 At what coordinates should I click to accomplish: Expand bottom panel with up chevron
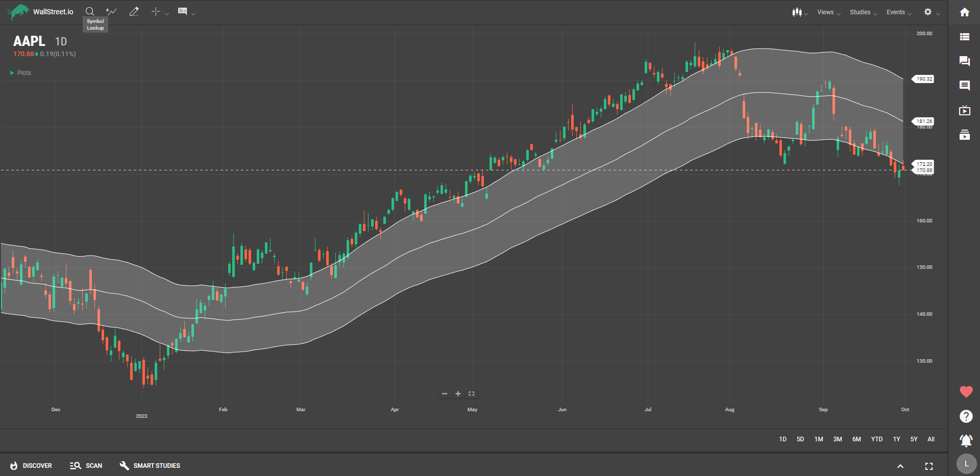(900, 466)
